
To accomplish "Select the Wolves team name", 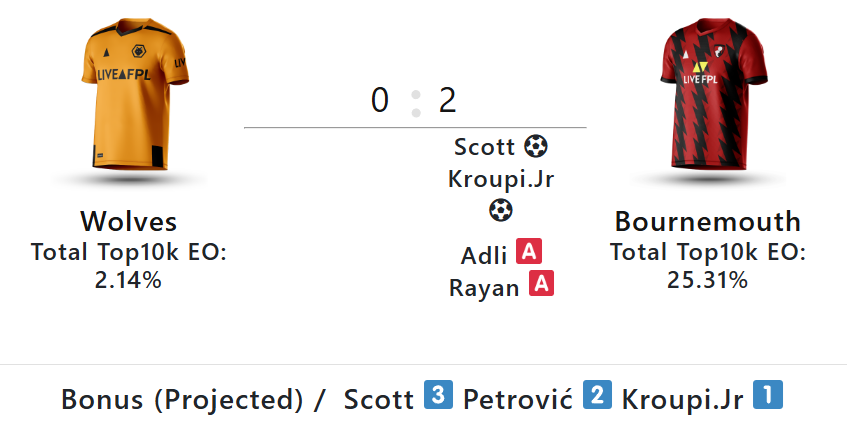I will click(128, 221).
